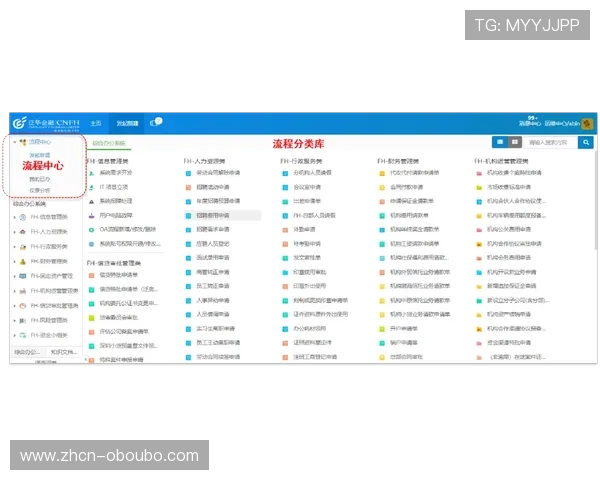Click the sidebar icon for FH-风险管理类

click(23, 321)
